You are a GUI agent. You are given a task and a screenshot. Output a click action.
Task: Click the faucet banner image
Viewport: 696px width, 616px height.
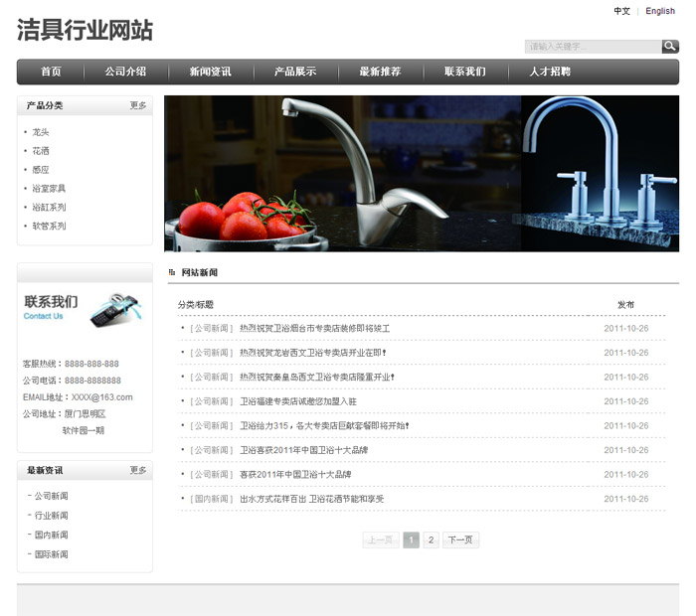tap(422, 173)
